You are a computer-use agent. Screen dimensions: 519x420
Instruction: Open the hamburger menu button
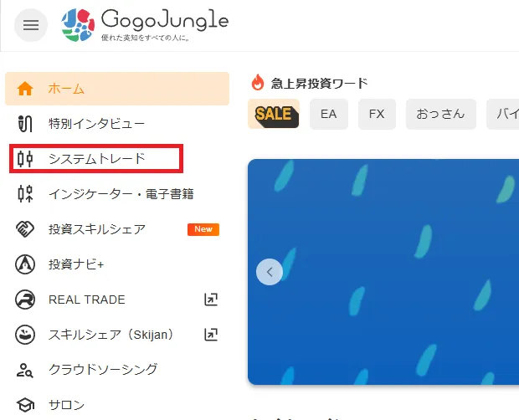pyautogui.click(x=31, y=25)
